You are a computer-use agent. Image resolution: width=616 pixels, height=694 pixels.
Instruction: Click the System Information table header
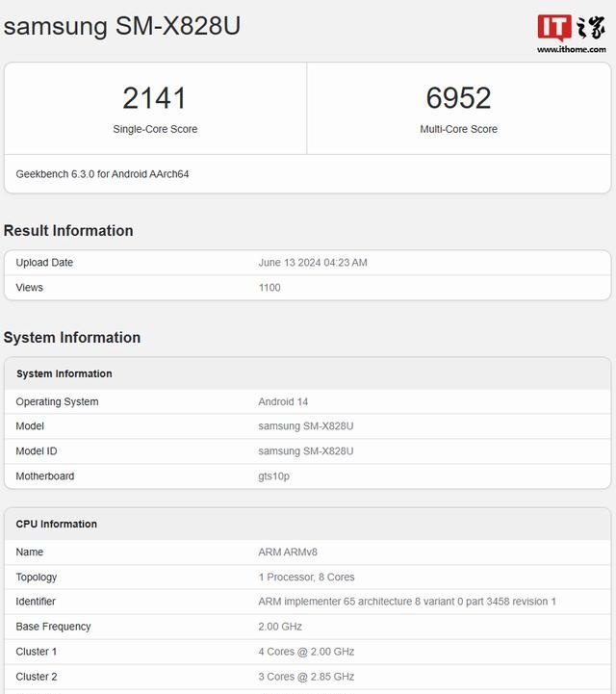click(64, 373)
